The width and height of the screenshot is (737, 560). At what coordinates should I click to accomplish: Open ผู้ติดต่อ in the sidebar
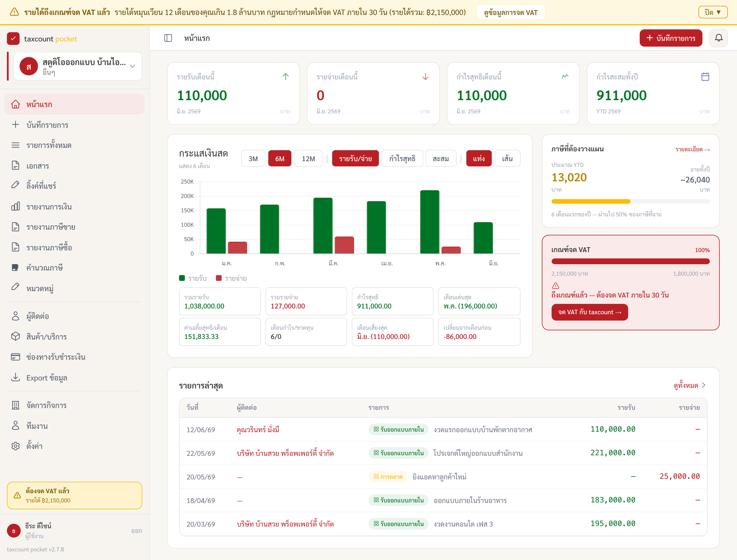tap(75, 316)
